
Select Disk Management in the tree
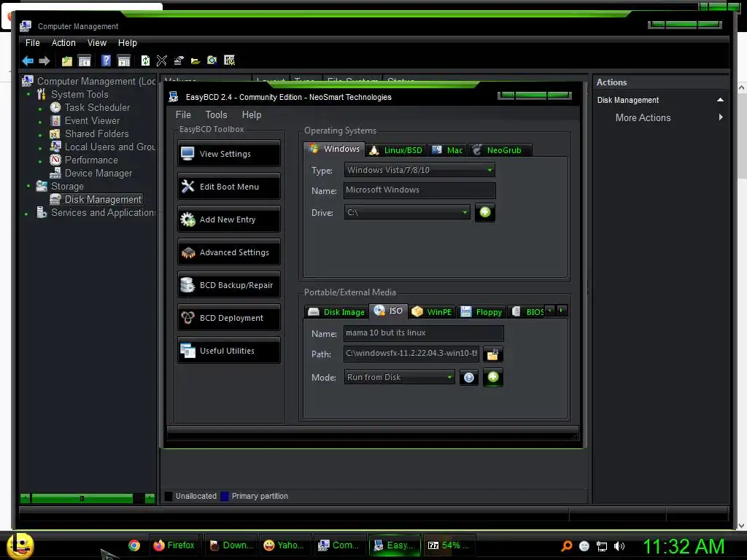(x=103, y=200)
